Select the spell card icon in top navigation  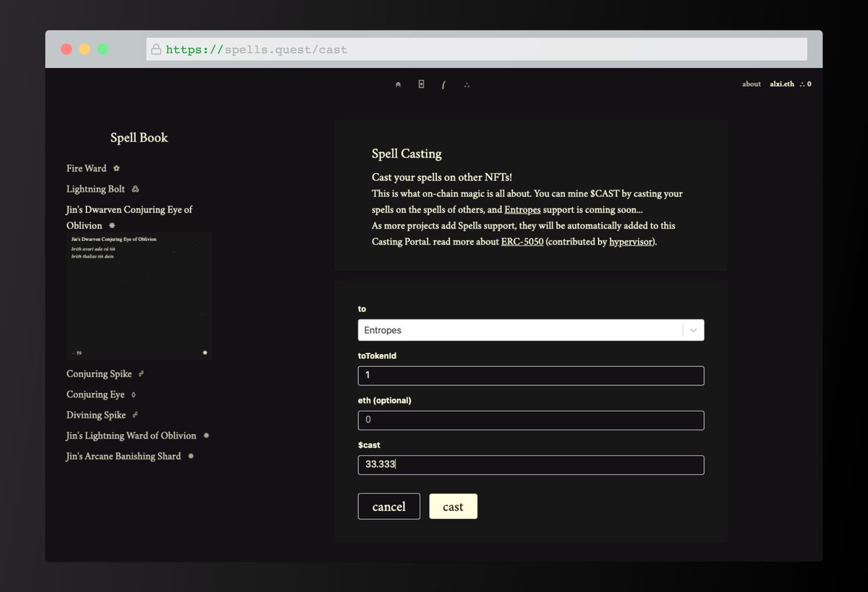pyautogui.click(x=421, y=84)
